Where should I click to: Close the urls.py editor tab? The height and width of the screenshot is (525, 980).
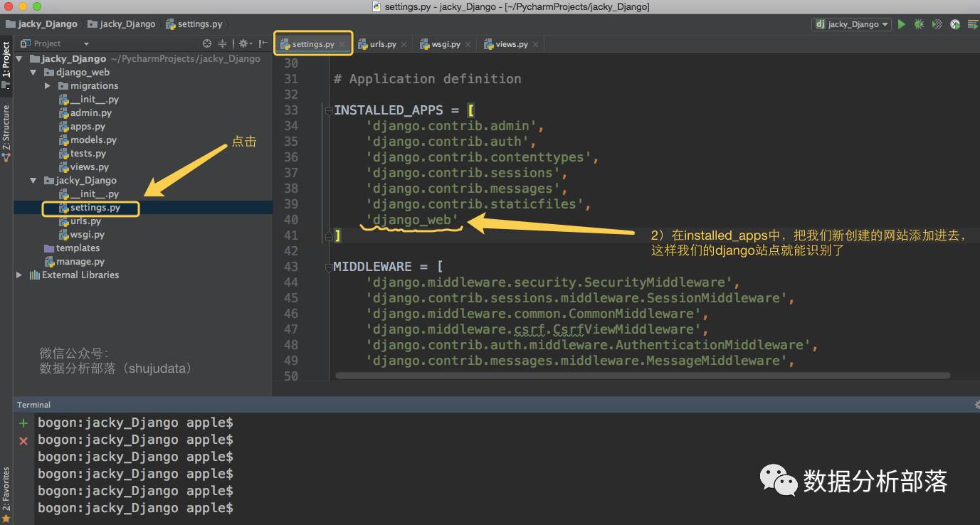tap(404, 44)
